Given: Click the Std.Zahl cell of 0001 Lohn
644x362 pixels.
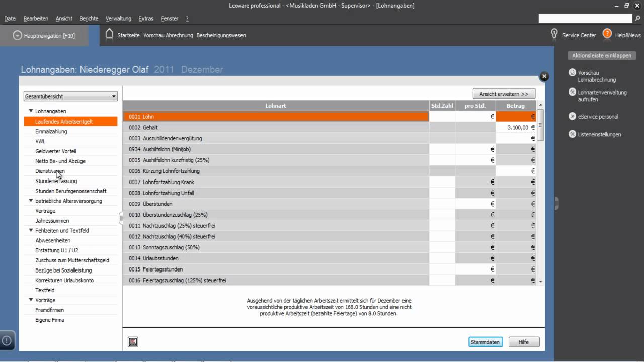Looking at the screenshot, I should (x=442, y=116).
